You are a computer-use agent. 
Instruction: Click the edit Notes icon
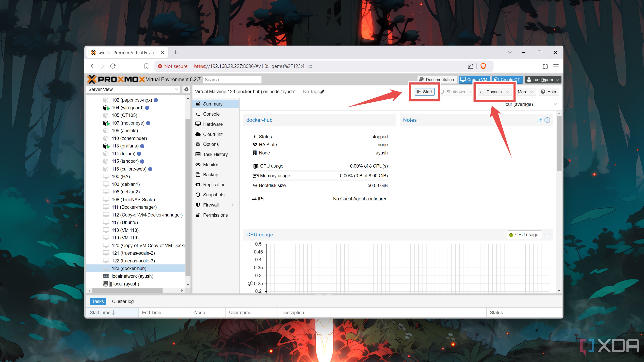[x=539, y=120]
